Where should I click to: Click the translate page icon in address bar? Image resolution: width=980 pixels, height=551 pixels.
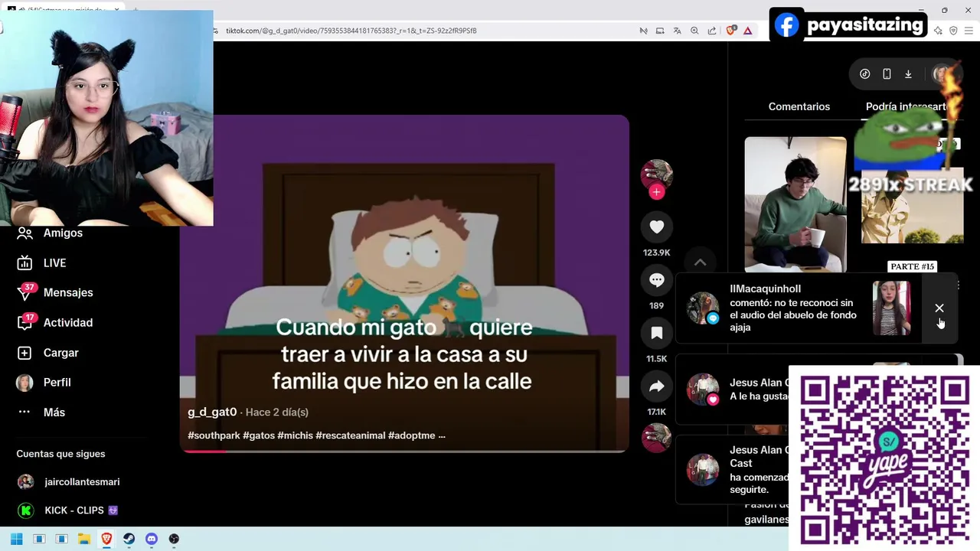[677, 31]
